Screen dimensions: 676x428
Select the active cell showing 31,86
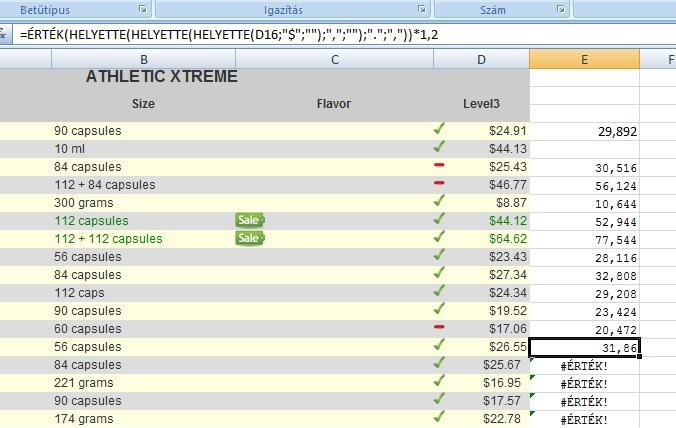tap(584, 347)
